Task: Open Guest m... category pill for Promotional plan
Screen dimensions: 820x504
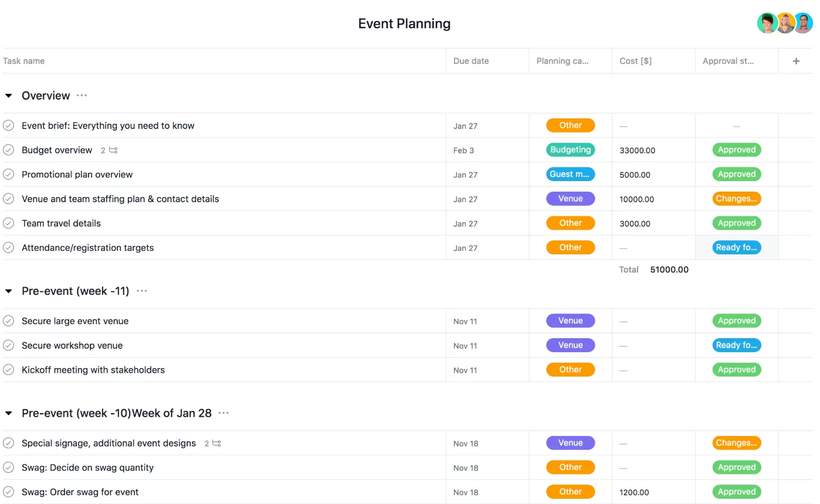Action: [x=570, y=175]
